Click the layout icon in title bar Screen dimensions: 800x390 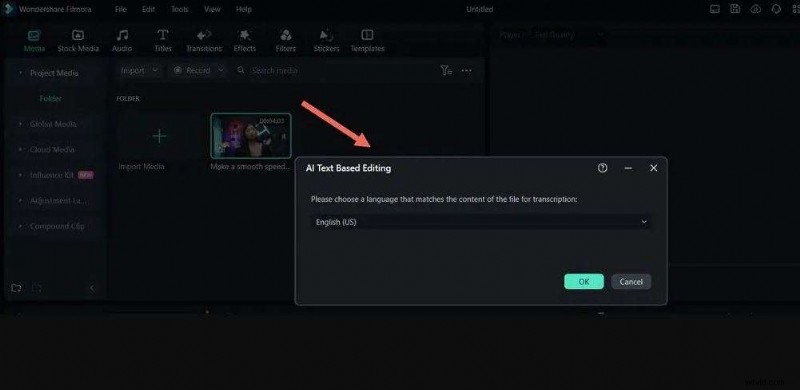pyautogui.click(x=715, y=9)
